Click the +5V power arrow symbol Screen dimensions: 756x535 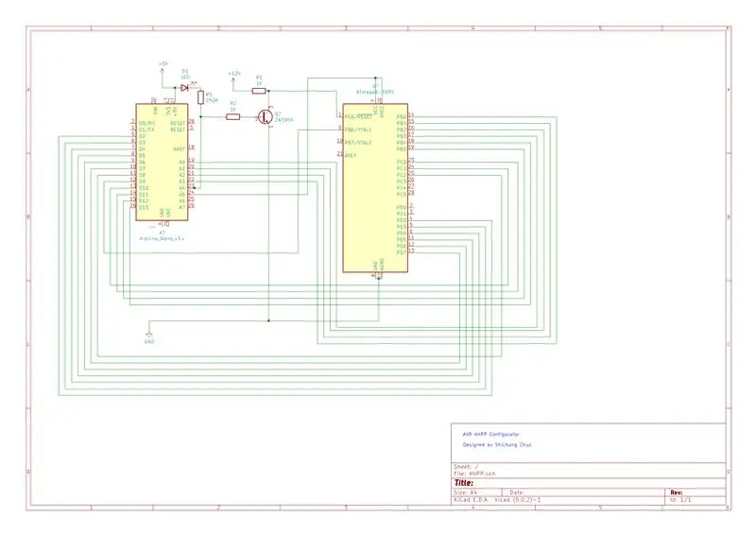pyautogui.click(x=163, y=71)
